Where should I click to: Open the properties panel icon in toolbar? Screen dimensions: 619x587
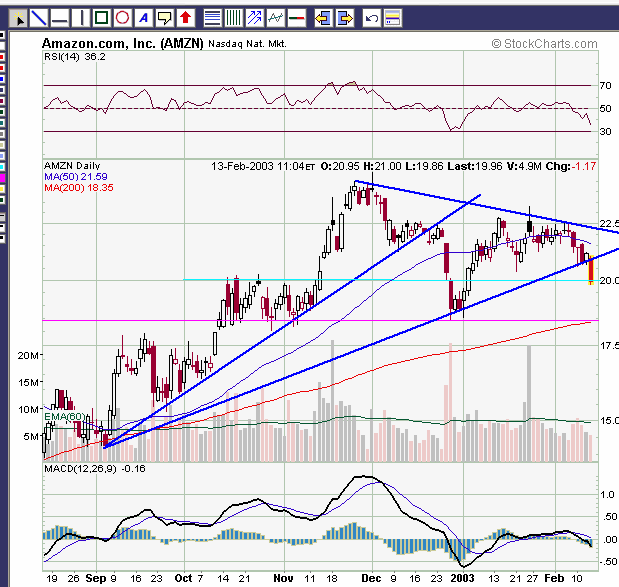tap(392, 18)
